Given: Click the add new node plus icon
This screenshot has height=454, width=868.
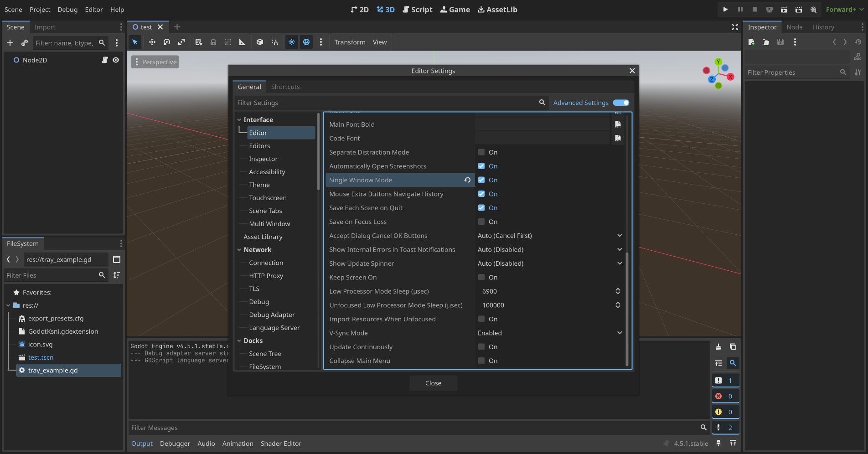Looking at the screenshot, I should pyautogui.click(x=10, y=43).
